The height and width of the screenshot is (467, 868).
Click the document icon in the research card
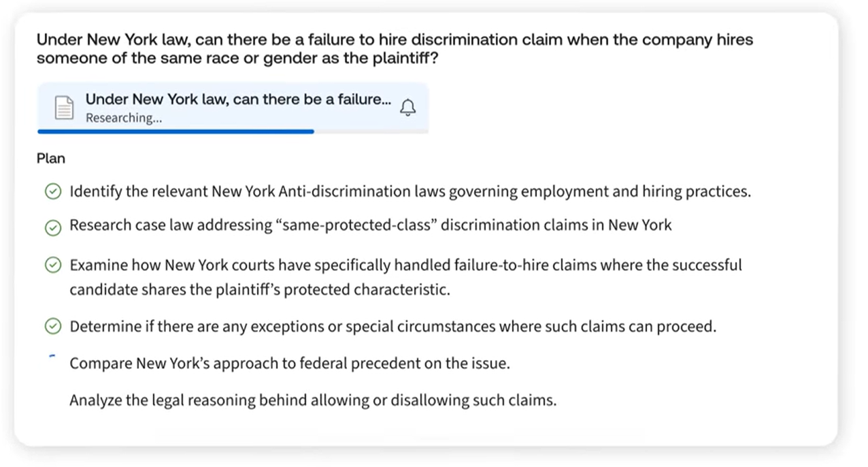pos(63,108)
